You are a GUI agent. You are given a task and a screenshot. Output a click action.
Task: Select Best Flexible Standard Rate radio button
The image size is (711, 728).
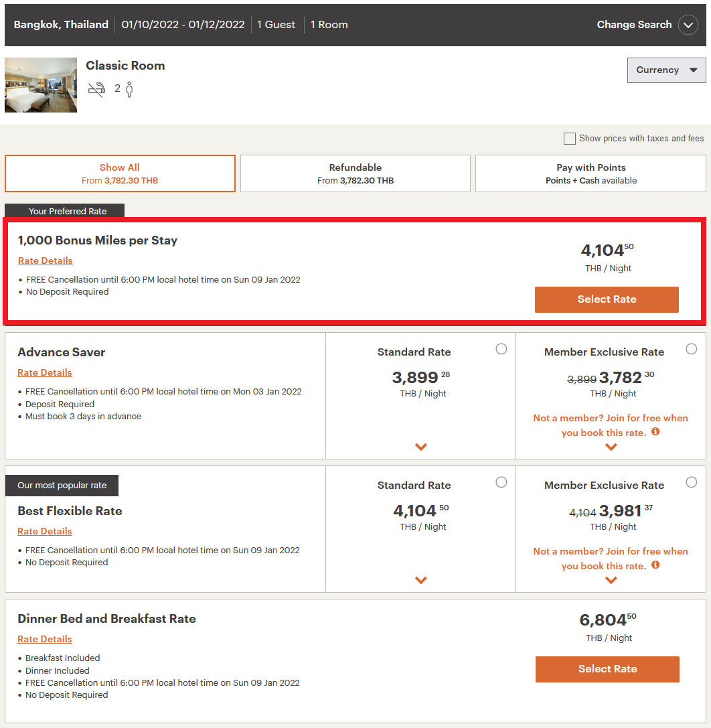(501, 482)
